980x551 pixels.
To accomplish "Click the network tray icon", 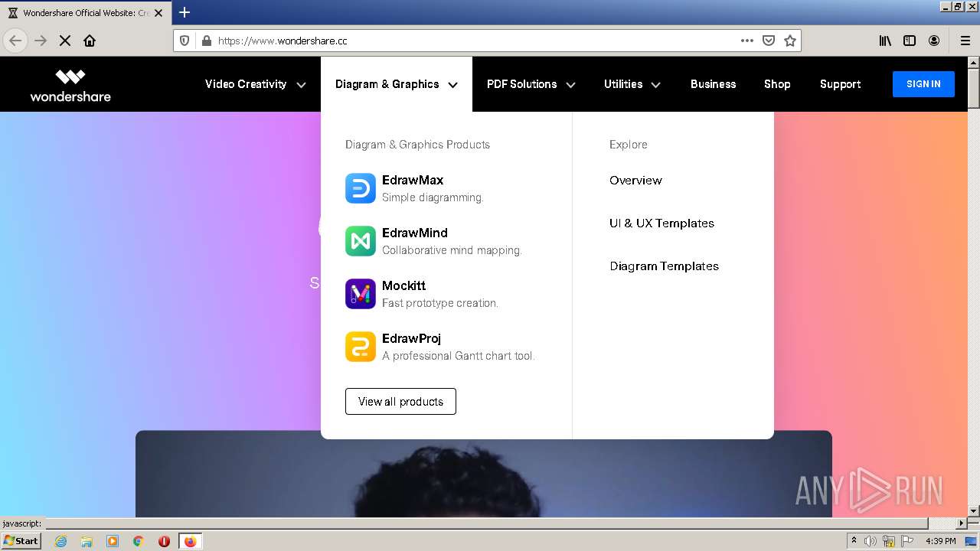I will [x=888, y=541].
